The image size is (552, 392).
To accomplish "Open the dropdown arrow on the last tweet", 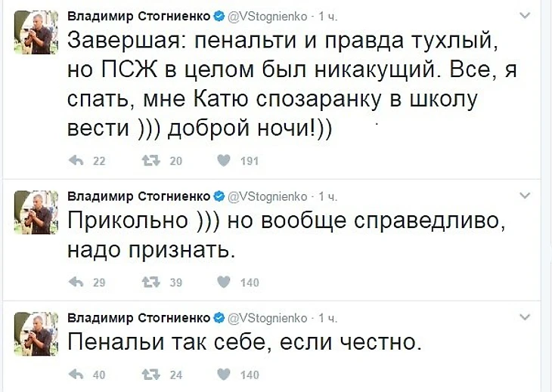I will coord(526,317).
